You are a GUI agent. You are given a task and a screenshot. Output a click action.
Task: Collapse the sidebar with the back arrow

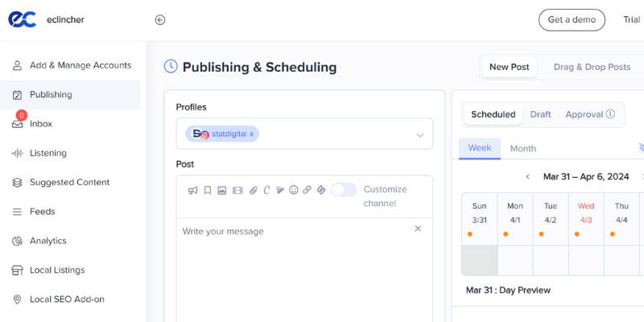[x=160, y=20]
